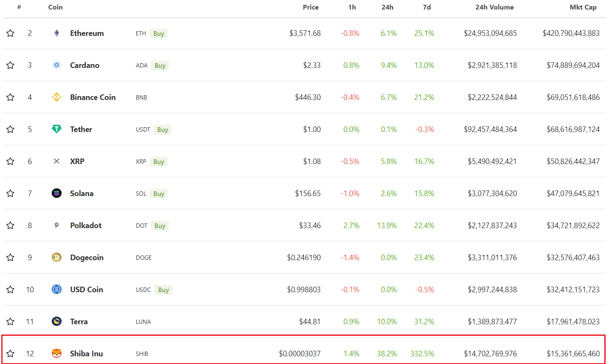This screenshot has height=364, width=606.
Task: Star the Shiba Inu row
Action: (10, 354)
